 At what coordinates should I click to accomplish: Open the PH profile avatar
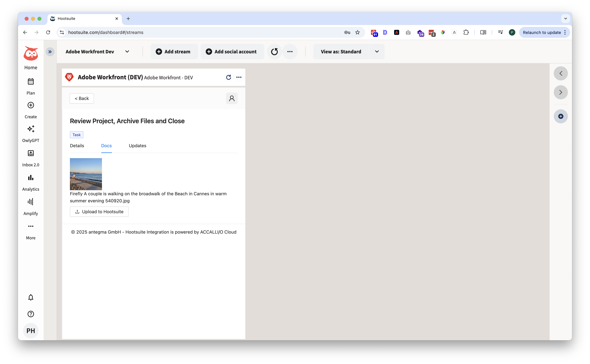coord(31,331)
